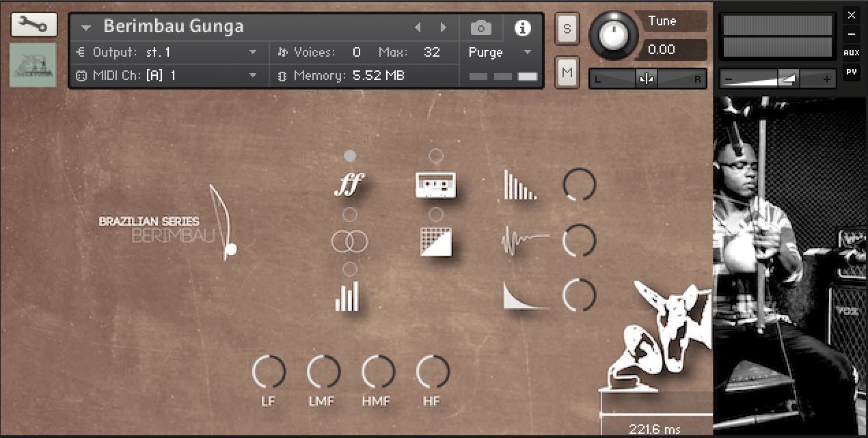
Task: Click the instrument thumbnail icon below the wrench
Action: click(x=33, y=66)
